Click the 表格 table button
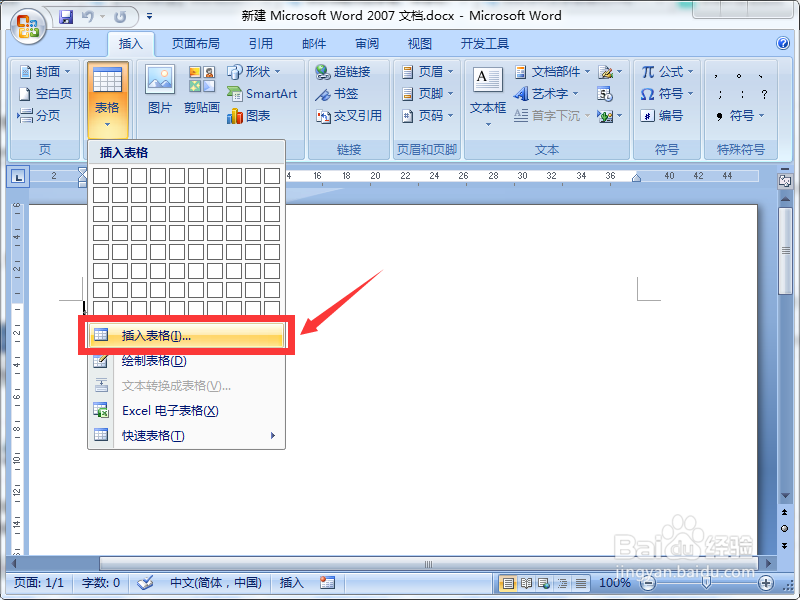Image resolution: width=800 pixels, height=600 pixels. [107, 99]
